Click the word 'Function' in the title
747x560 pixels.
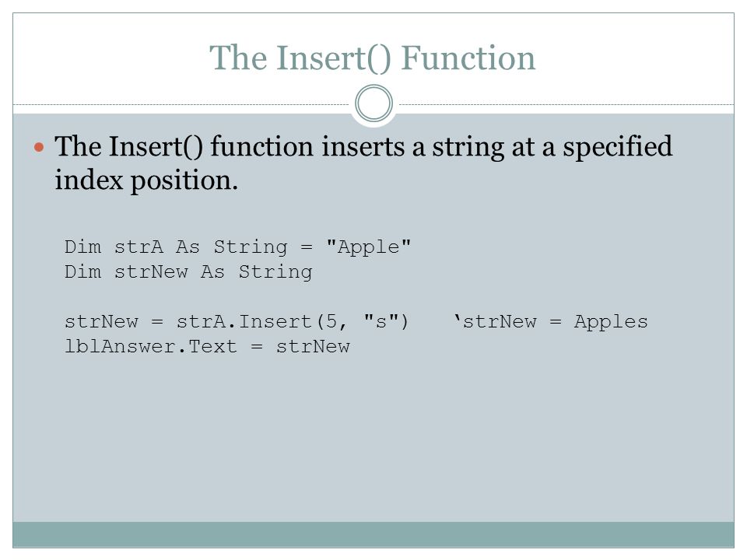click(468, 58)
